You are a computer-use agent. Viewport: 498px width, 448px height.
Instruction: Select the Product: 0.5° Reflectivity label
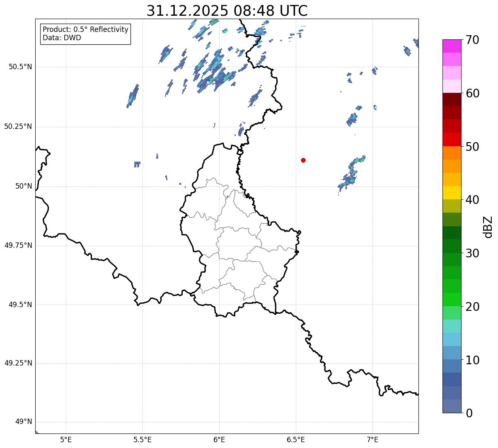86,30
